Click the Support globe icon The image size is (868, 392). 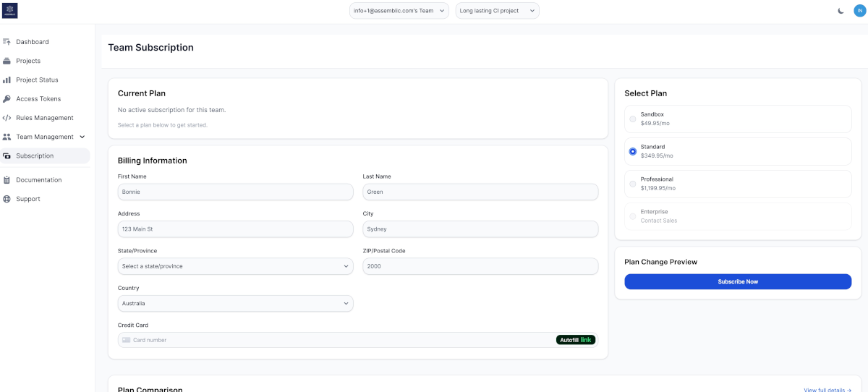7,199
